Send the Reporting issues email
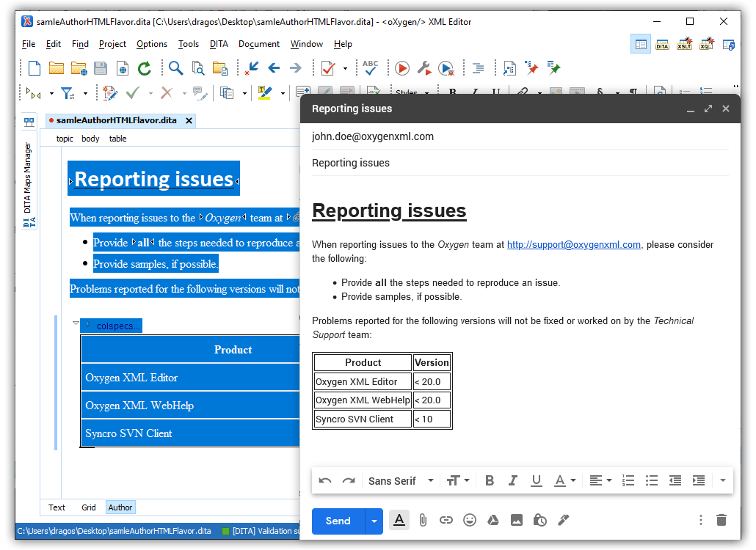The image size is (756, 550). [338, 521]
